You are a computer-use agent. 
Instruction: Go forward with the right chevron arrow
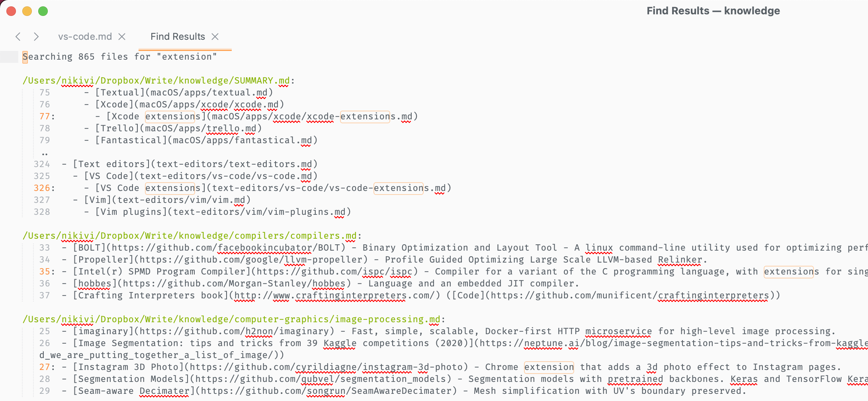click(36, 37)
